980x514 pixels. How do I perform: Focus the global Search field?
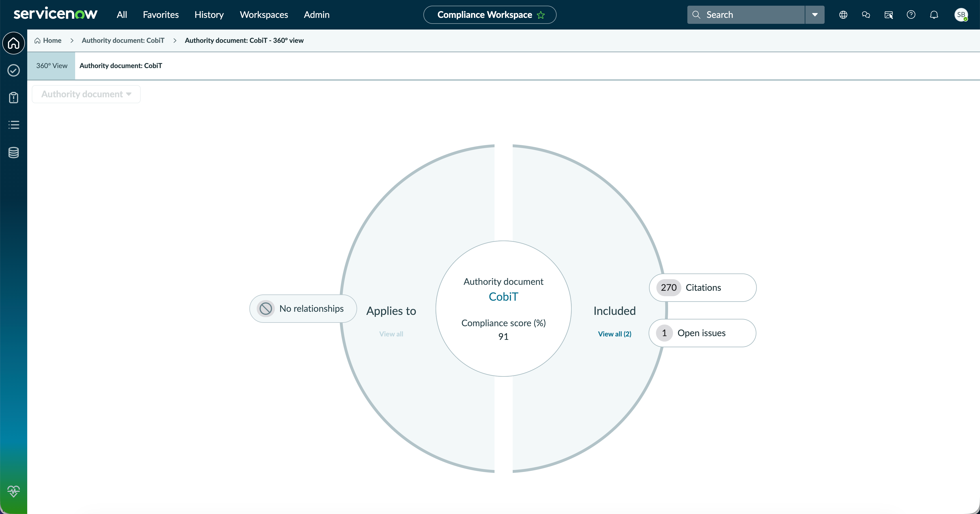[746, 14]
